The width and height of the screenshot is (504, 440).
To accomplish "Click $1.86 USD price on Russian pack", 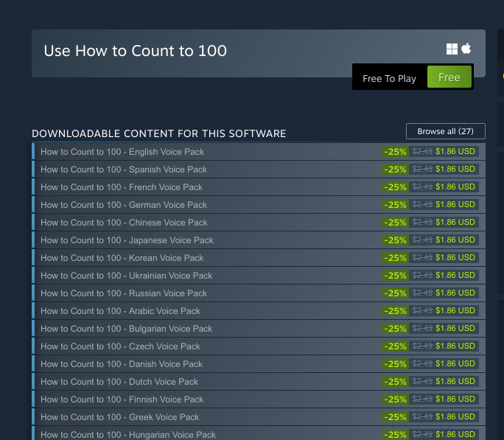I will click(455, 293).
